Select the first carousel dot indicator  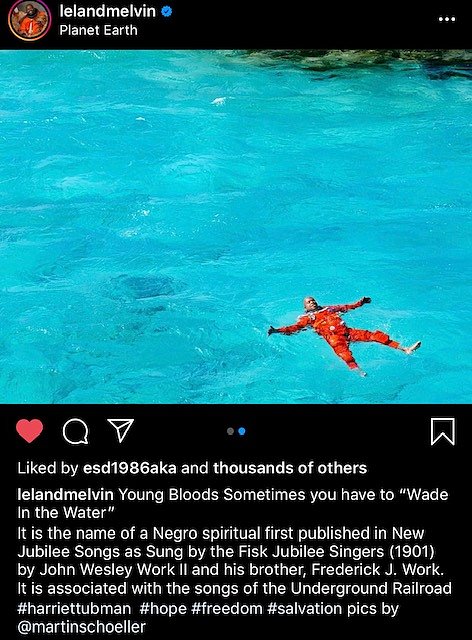(230, 431)
